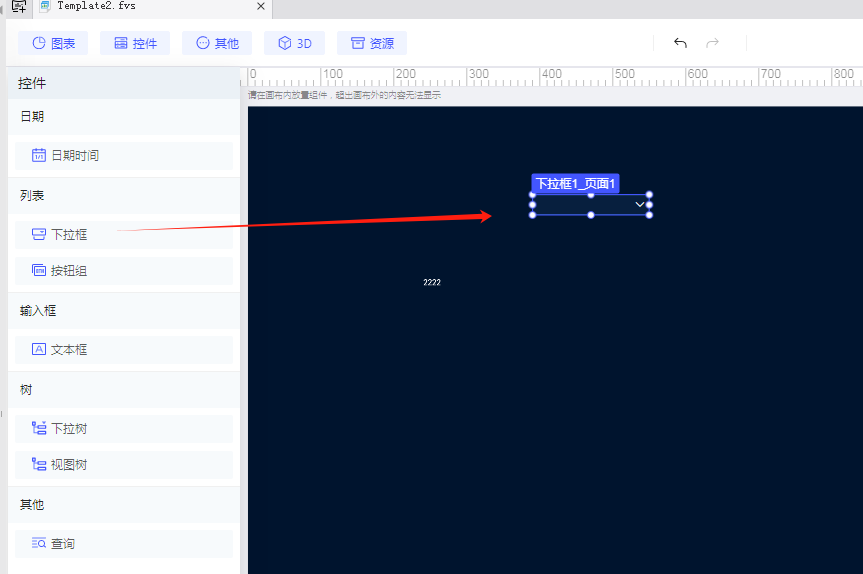
Task: Select the 下拉树 dropdown tree widget
Action: click(124, 429)
